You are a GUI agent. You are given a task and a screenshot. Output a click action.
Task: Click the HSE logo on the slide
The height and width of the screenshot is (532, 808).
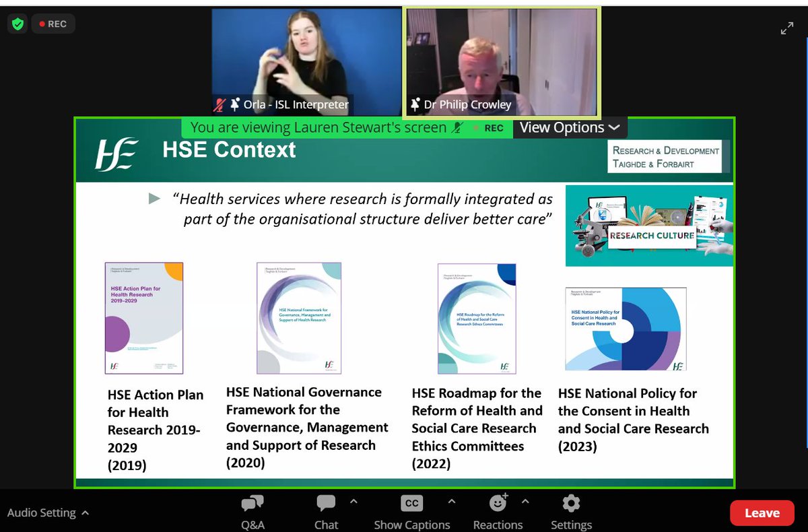point(117,153)
